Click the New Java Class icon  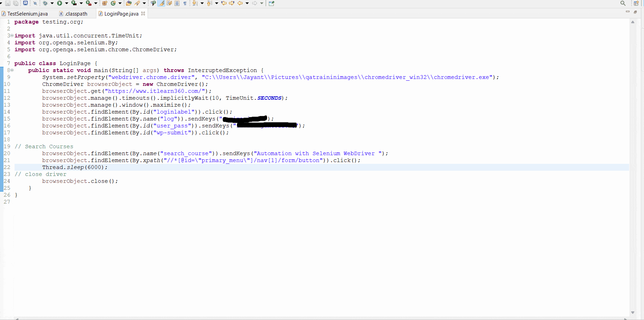(113, 3)
